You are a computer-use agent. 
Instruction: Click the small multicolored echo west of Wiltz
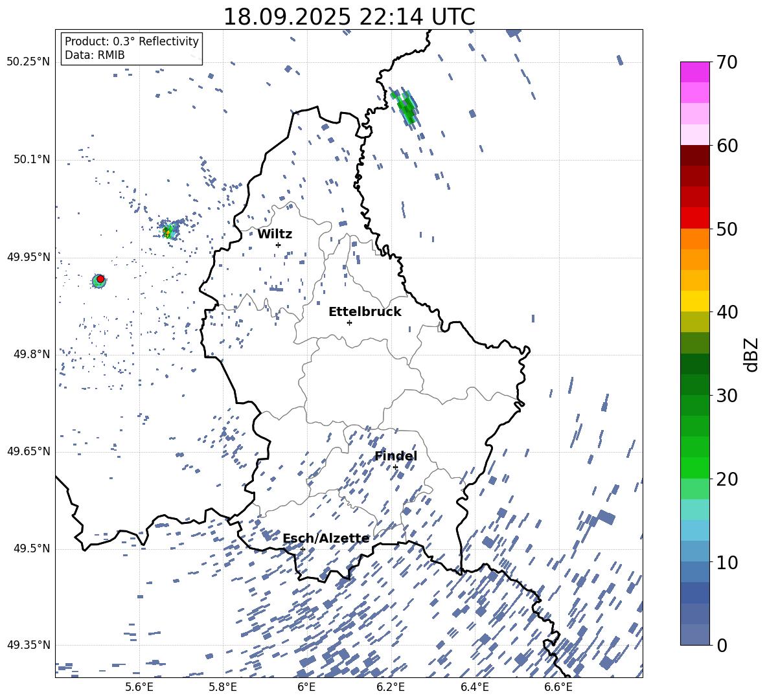click(169, 231)
